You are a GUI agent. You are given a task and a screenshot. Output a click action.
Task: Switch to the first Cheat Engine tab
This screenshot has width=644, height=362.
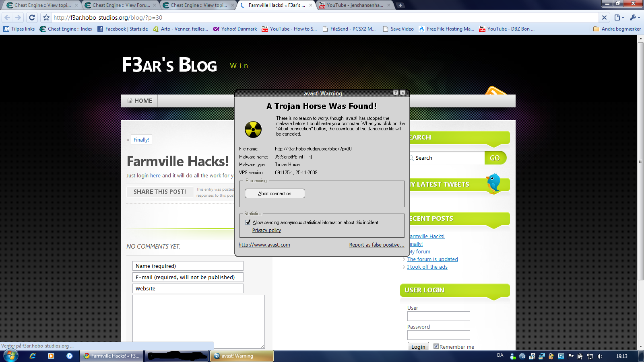(42, 5)
